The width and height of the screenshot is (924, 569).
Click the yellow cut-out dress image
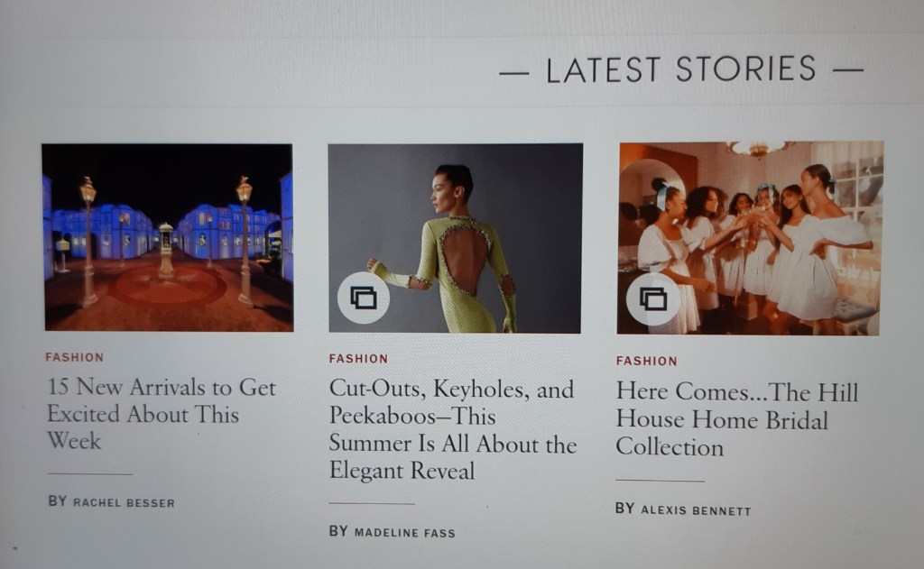[455, 238]
